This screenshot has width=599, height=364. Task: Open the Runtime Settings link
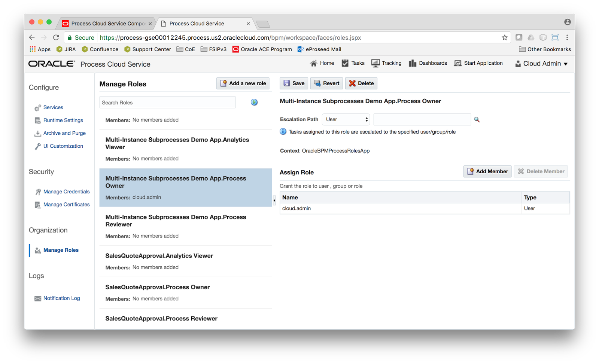coord(63,120)
